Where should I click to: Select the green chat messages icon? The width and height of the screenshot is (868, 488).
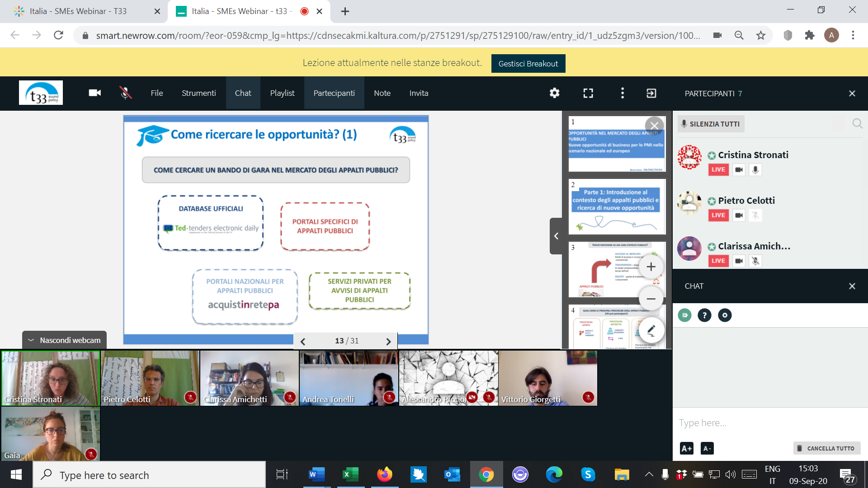tap(684, 315)
